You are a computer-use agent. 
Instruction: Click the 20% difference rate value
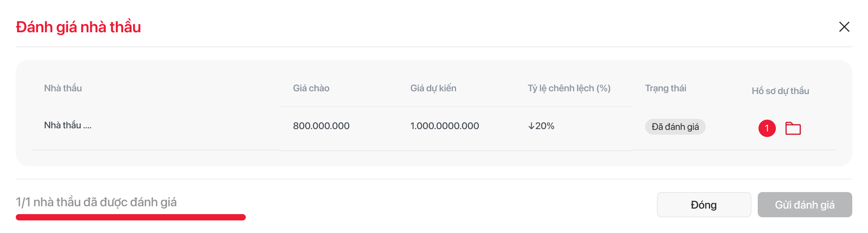click(x=545, y=126)
